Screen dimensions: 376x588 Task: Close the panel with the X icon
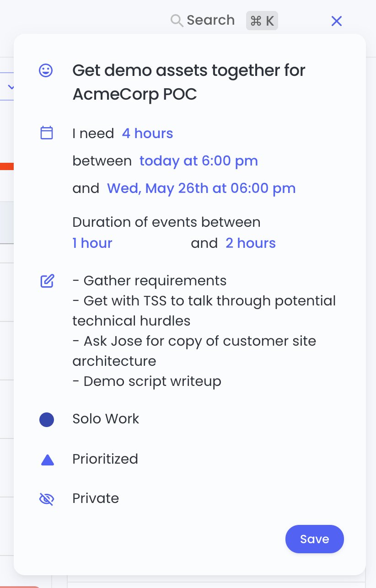[x=337, y=21]
